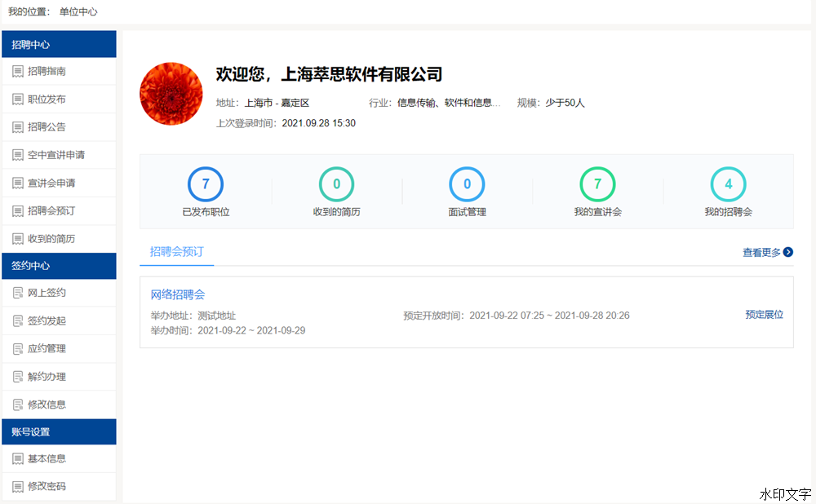Click the 已发布职位 progress ring

pyautogui.click(x=205, y=184)
